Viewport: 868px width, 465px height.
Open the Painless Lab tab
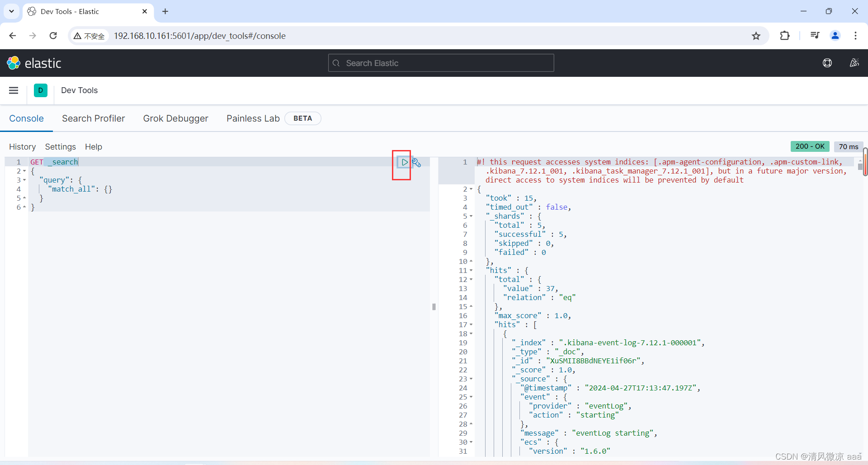tap(253, 118)
